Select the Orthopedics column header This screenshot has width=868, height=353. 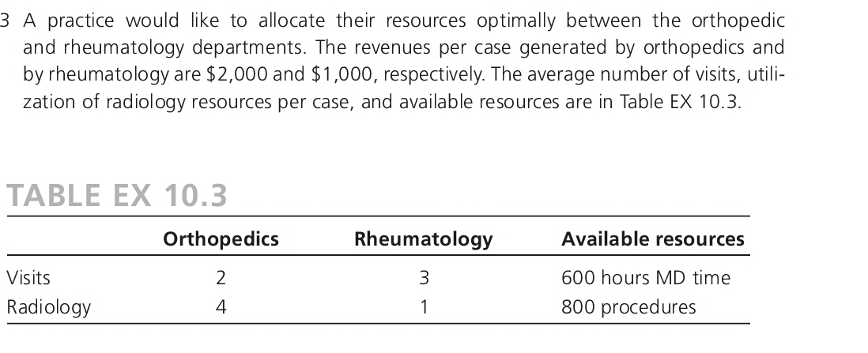[221, 239]
